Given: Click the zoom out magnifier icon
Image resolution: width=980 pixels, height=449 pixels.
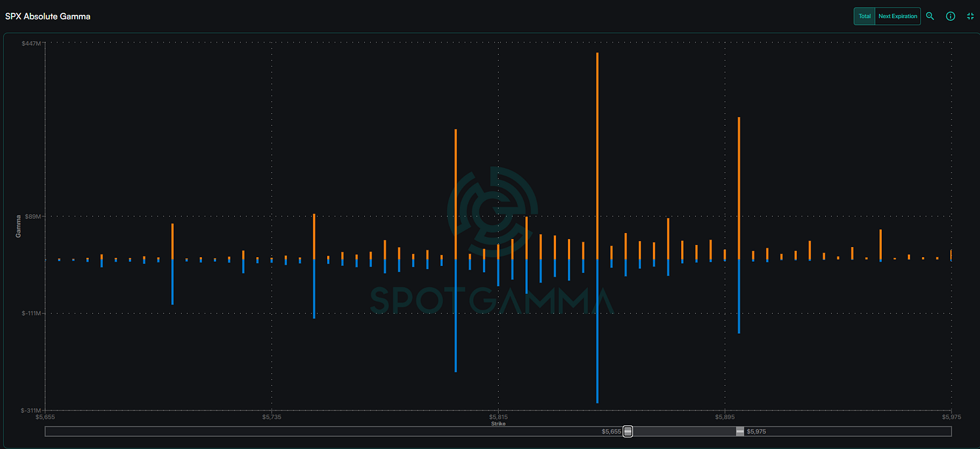Looking at the screenshot, I should [x=930, y=16].
